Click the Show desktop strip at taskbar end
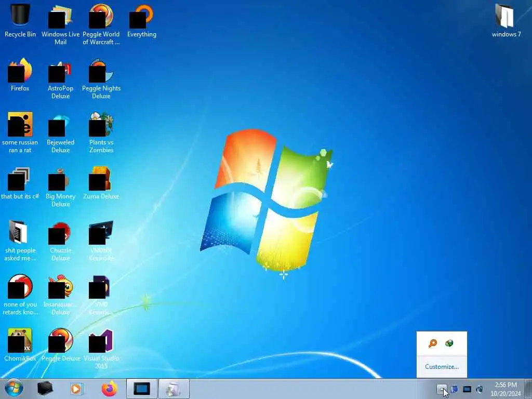This screenshot has width=532, height=399. tap(528, 389)
